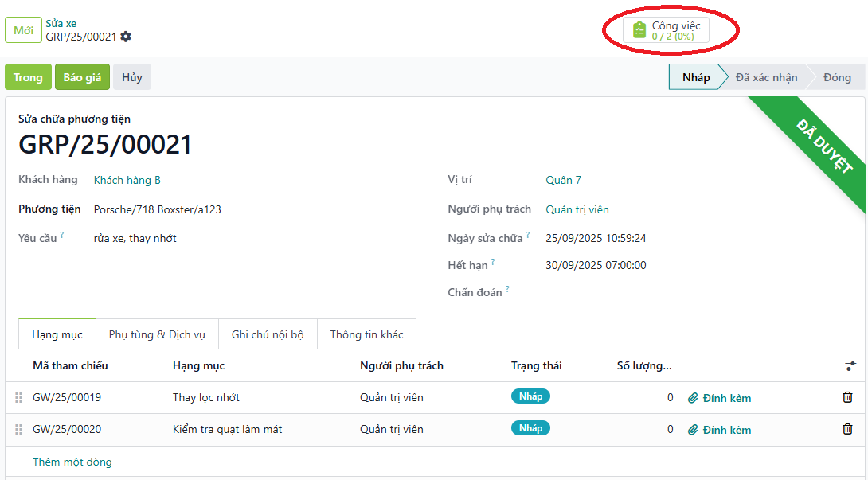This screenshot has width=868, height=480.
Task: Click the drag handle of GW/25/00020 row
Action: (x=19, y=429)
